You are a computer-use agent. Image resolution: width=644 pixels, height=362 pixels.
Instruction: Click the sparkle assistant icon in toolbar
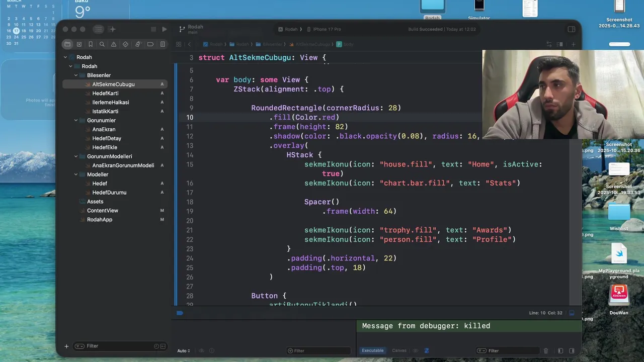112,29
